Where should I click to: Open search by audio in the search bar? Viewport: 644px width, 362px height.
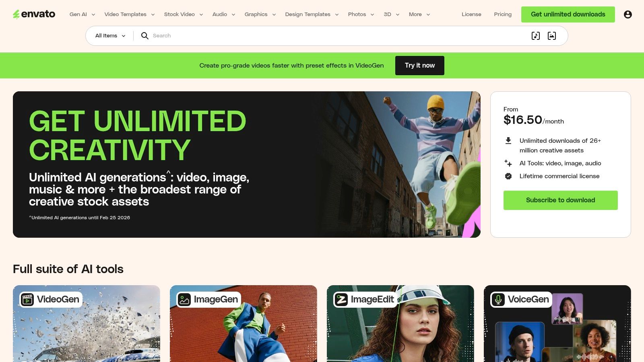(x=535, y=35)
